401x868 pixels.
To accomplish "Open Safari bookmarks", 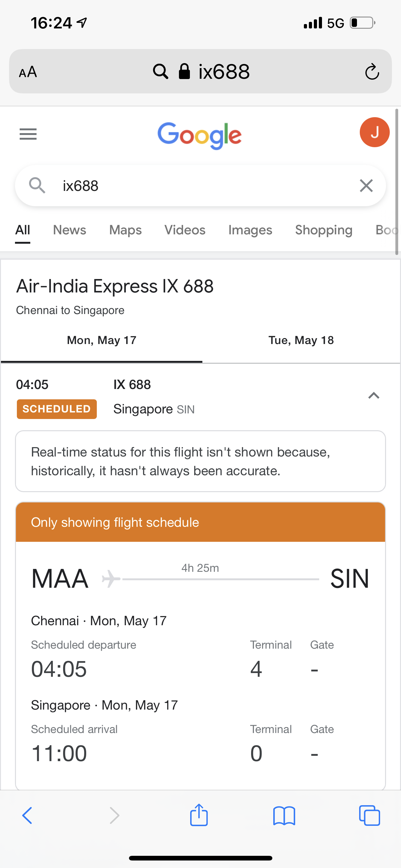I will click(284, 816).
